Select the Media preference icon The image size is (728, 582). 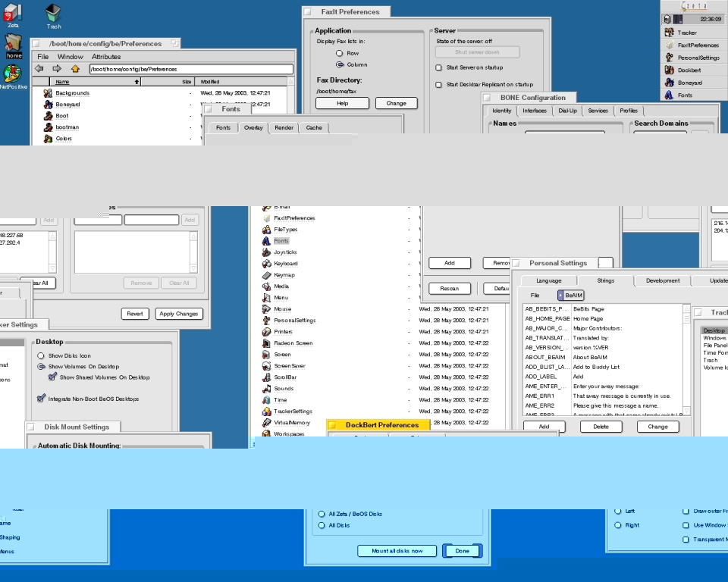[x=266, y=286]
